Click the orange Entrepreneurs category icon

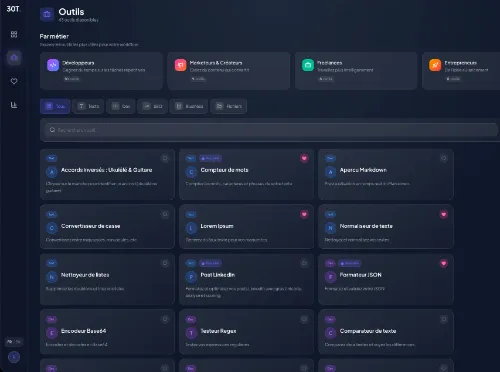click(x=435, y=65)
